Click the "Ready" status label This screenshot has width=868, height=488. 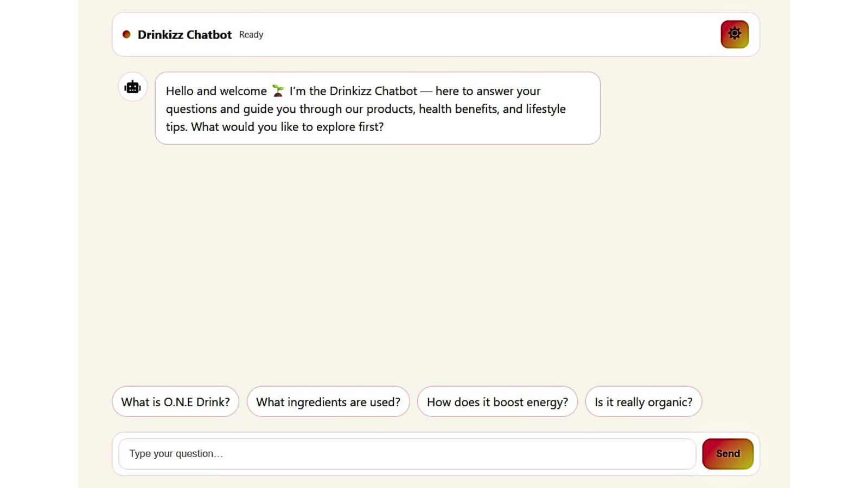(x=251, y=35)
